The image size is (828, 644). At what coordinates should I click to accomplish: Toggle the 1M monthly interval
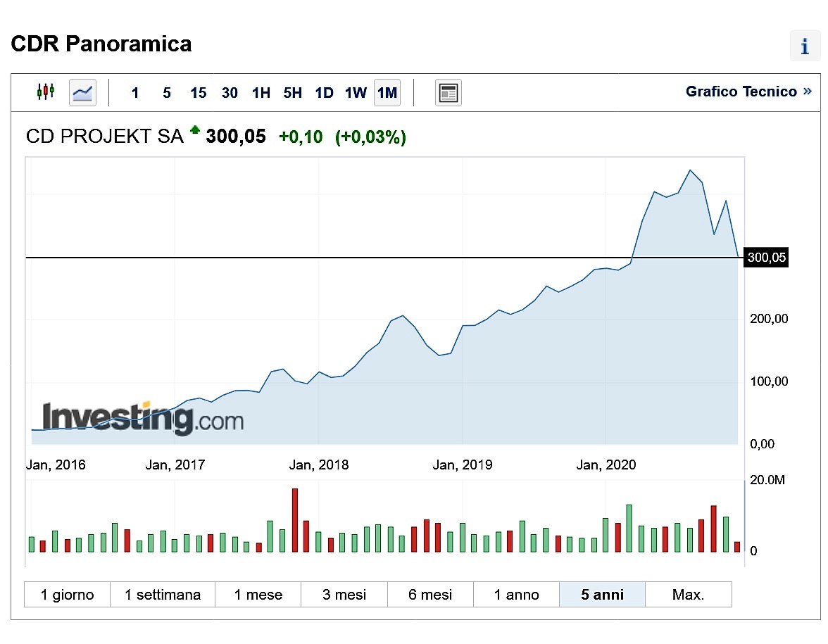[x=387, y=93]
